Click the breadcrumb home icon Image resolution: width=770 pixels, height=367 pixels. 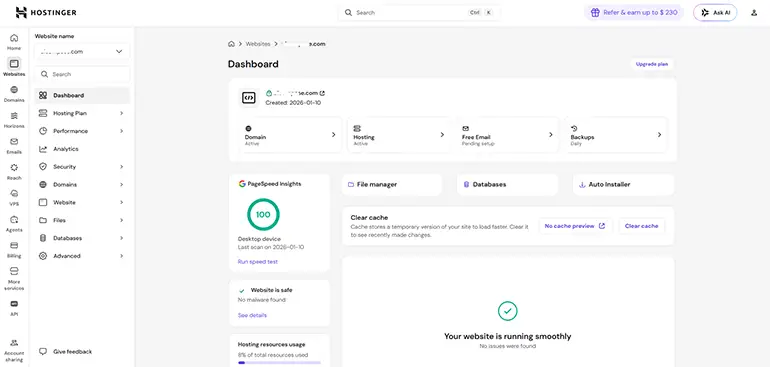point(231,44)
